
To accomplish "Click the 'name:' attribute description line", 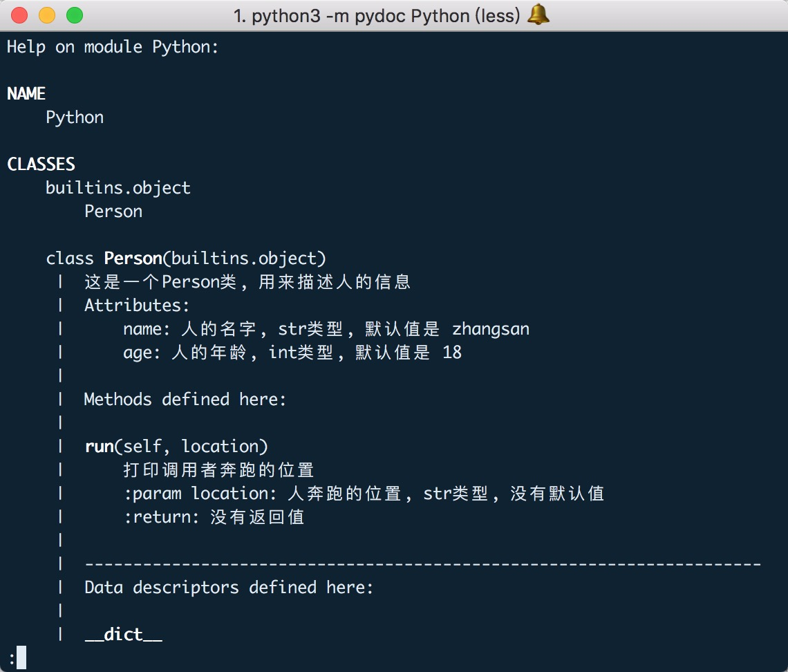I will [326, 328].
